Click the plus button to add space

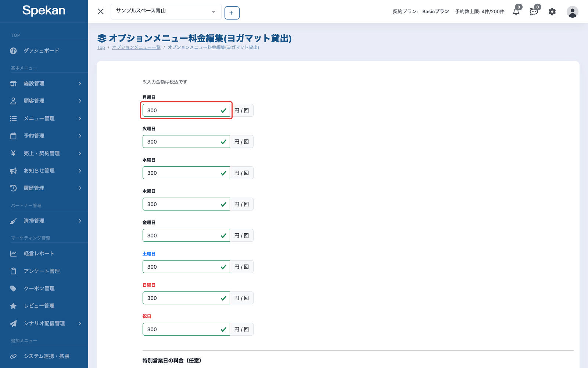click(232, 13)
